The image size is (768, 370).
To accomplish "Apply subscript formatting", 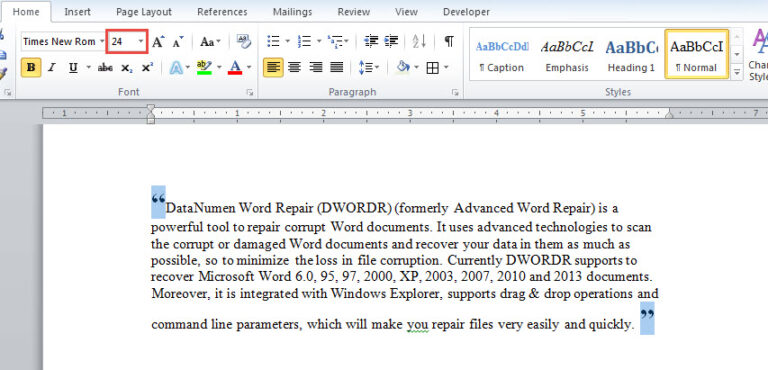I will coord(126,68).
